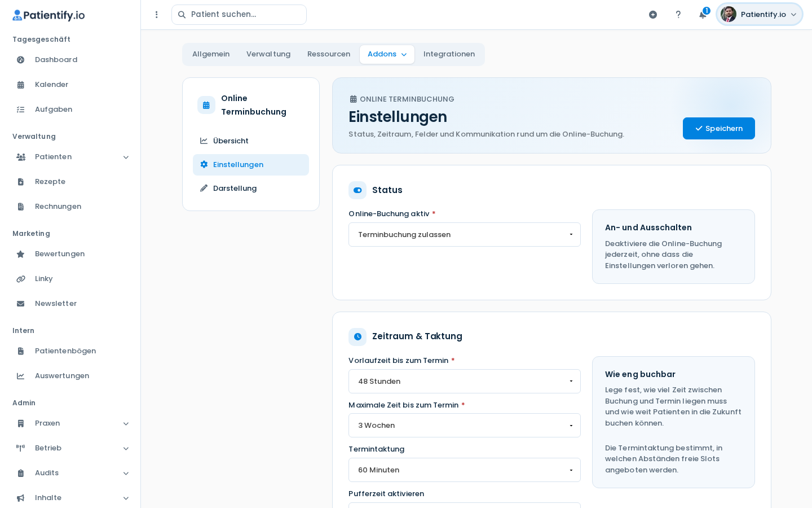Click the Status toggle icon
This screenshot has height=508, width=812.
point(358,190)
